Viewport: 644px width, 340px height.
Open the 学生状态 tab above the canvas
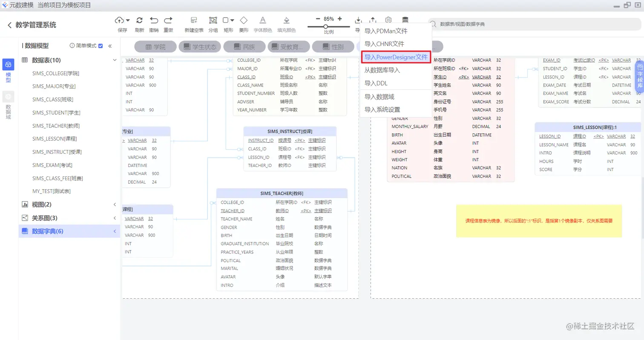point(200,47)
